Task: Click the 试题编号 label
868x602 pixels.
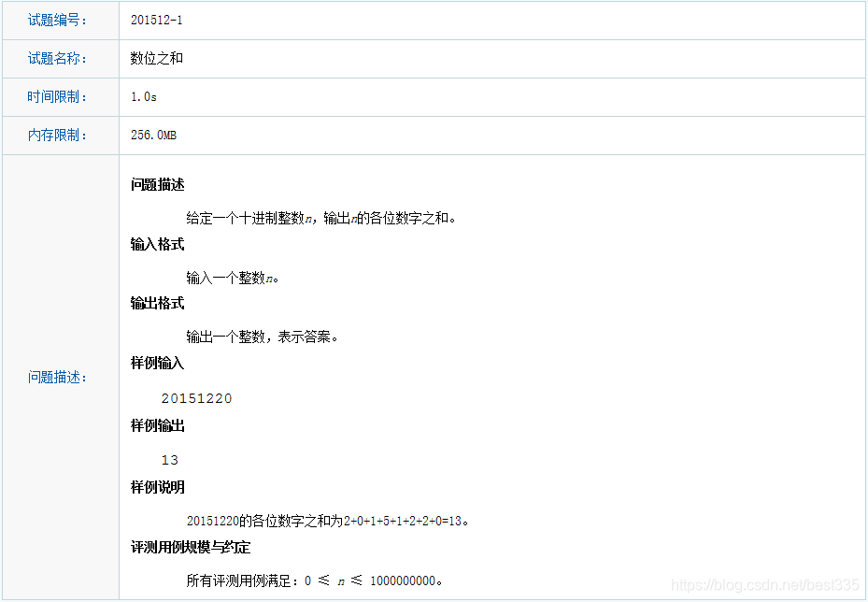Action: pos(58,21)
